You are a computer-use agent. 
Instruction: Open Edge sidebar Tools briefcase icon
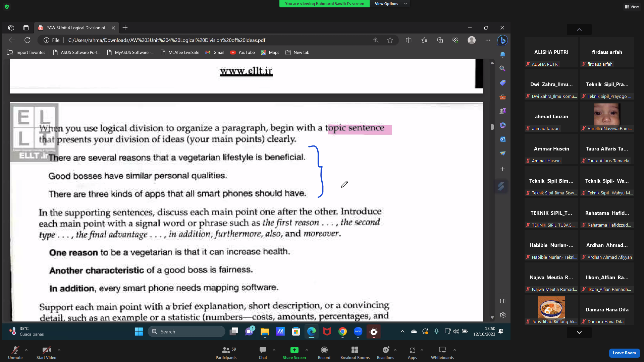tap(502, 97)
